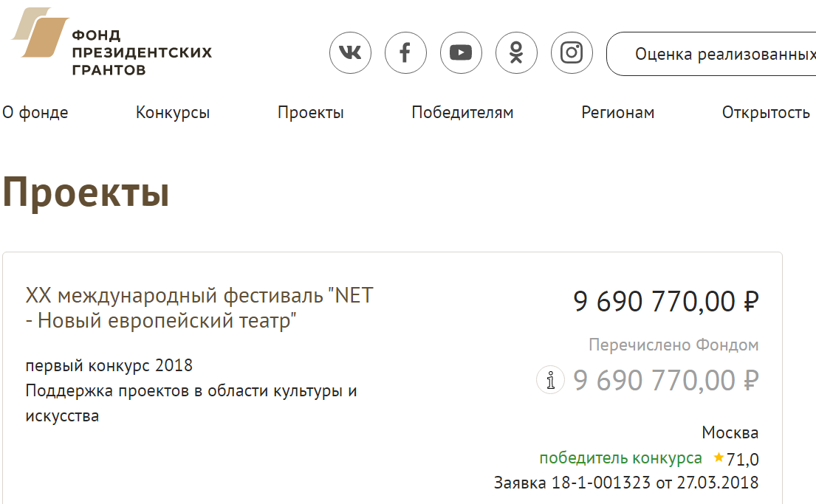Image resolution: width=816 pixels, height=504 pixels.
Task: Click the star icon beside rating 71,0
Action: (x=717, y=458)
